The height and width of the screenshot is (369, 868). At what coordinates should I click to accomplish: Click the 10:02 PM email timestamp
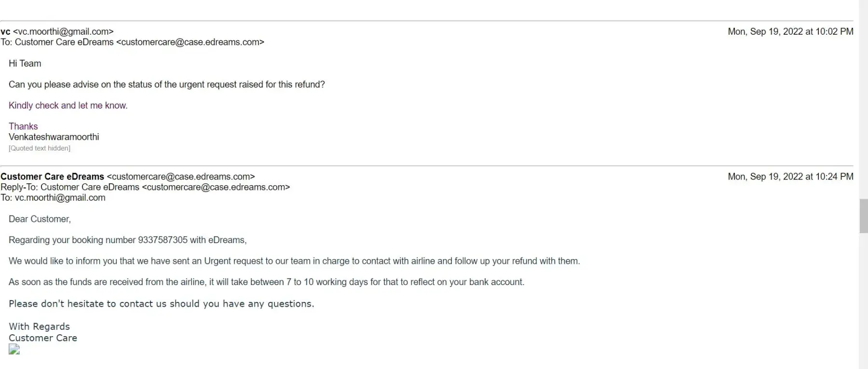point(790,32)
